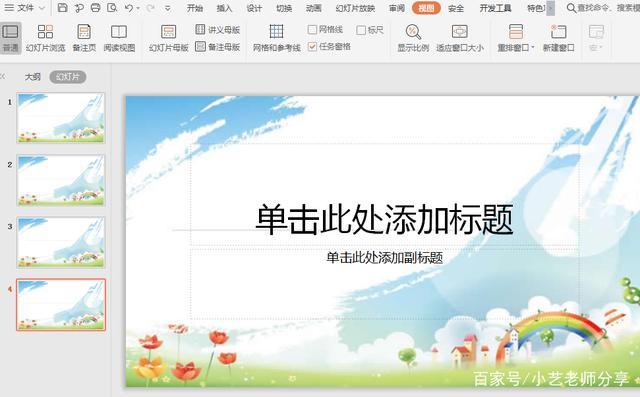Screen dimensions: 640x397
Task: Click the Redo arrow icon
Action: click(150, 8)
